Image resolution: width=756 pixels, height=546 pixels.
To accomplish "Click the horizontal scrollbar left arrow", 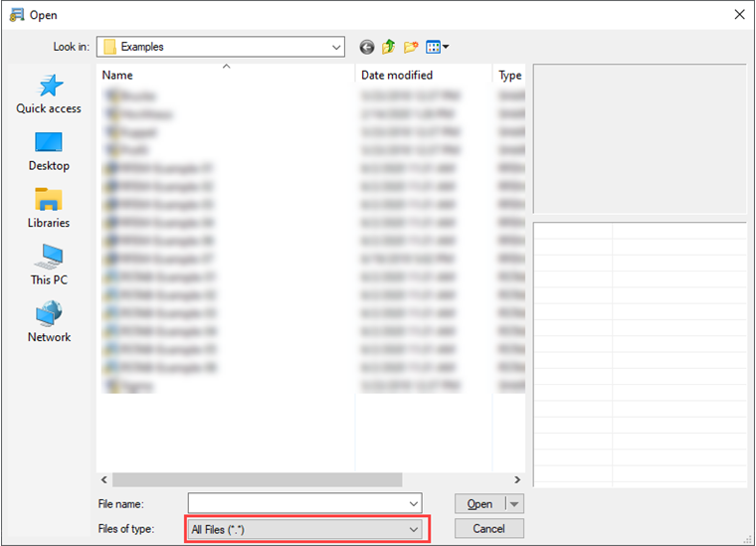I will point(104,479).
